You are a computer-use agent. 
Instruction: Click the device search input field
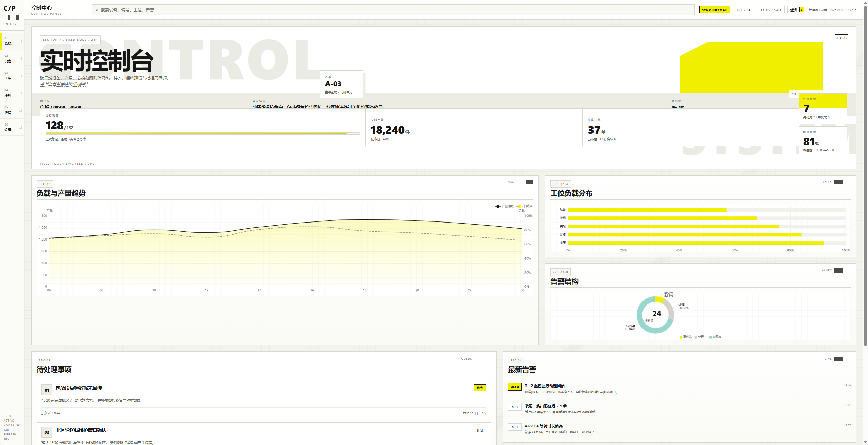point(393,10)
